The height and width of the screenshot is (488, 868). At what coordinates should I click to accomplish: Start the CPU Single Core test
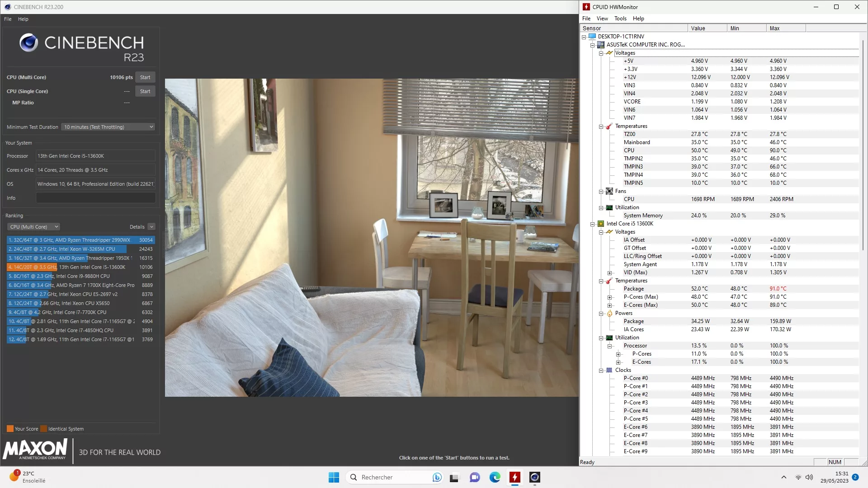pyautogui.click(x=145, y=91)
